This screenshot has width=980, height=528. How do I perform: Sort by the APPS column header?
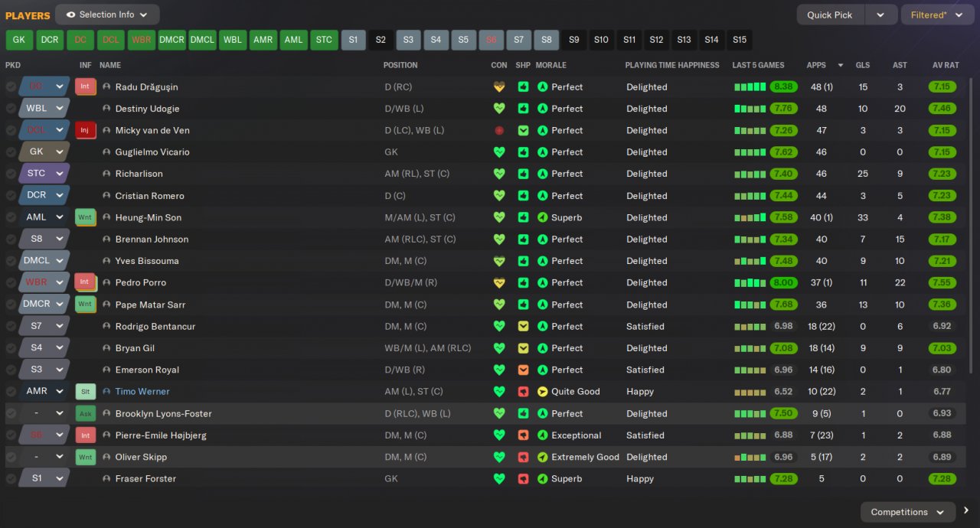(x=816, y=65)
